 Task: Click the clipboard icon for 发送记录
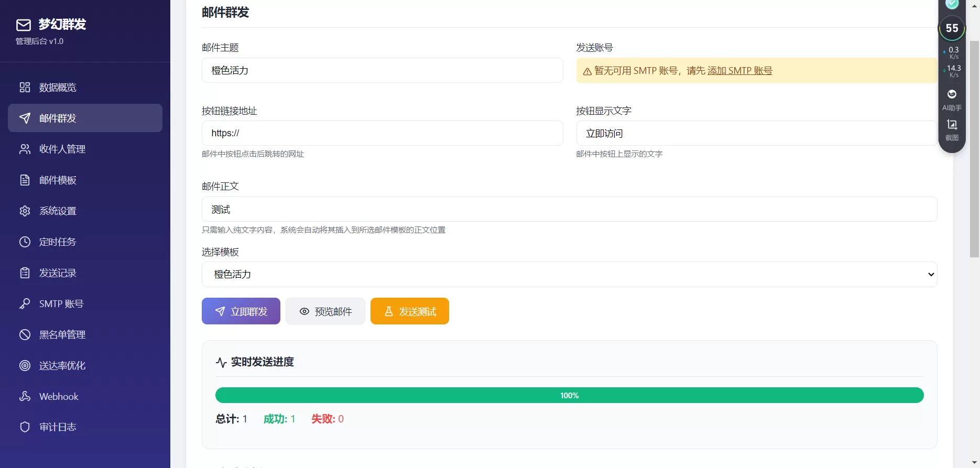(25, 273)
